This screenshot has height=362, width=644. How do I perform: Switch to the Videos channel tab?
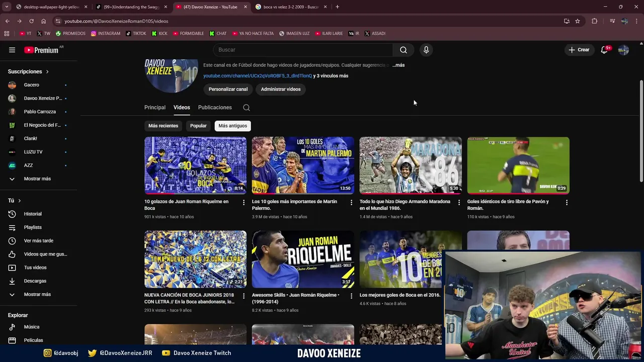pyautogui.click(x=182, y=108)
